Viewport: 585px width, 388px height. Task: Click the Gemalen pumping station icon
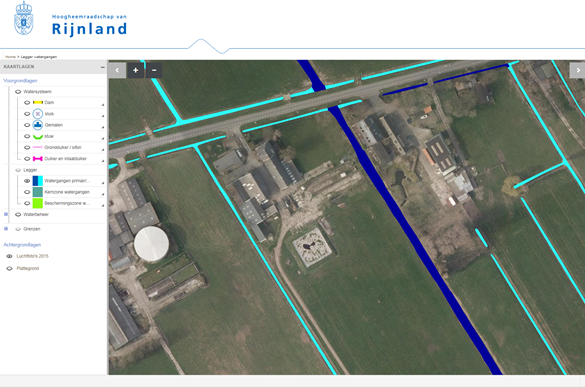[x=38, y=125]
